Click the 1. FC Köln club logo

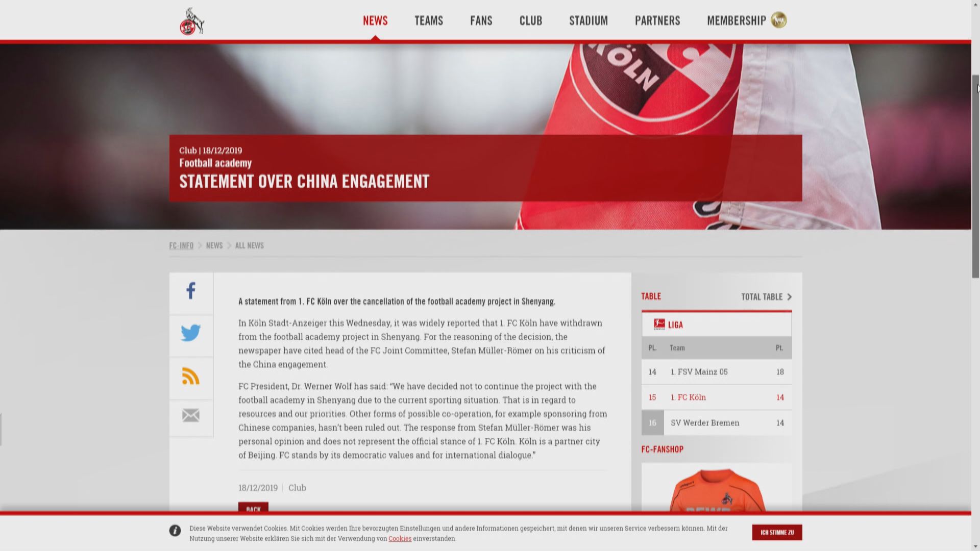click(x=191, y=21)
